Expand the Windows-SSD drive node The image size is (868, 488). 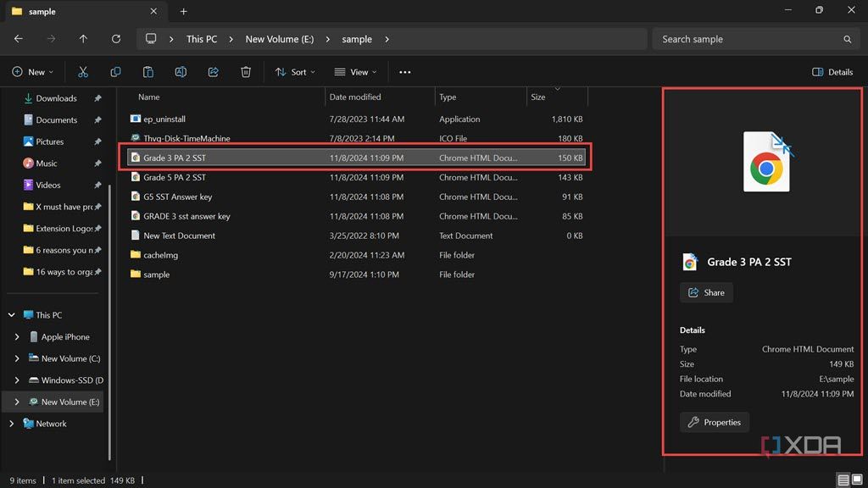click(x=17, y=380)
